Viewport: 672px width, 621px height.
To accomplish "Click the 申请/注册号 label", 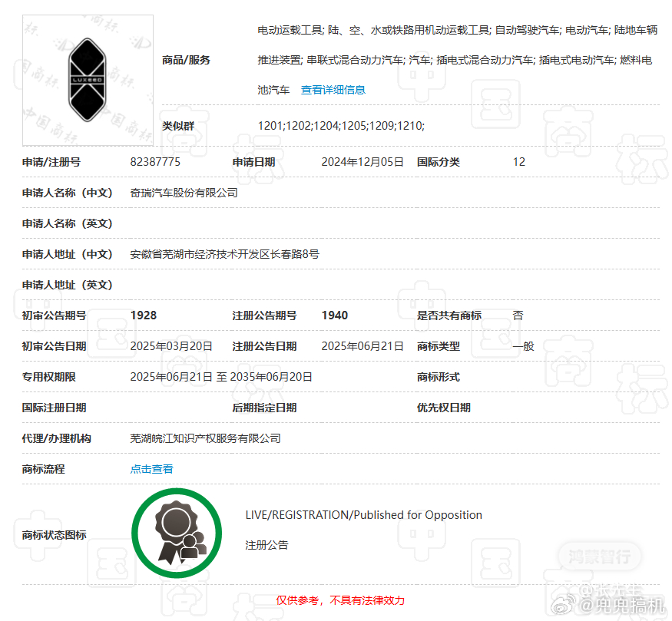I will [51, 162].
